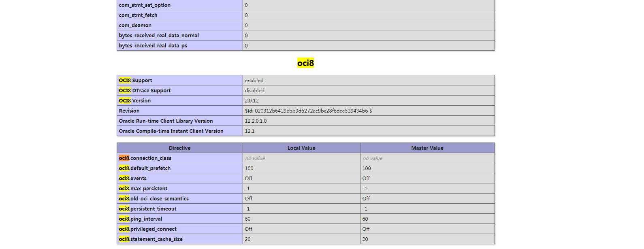Select the Master Value column header
This screenshot has height=249, width=644.
(427, 148)
